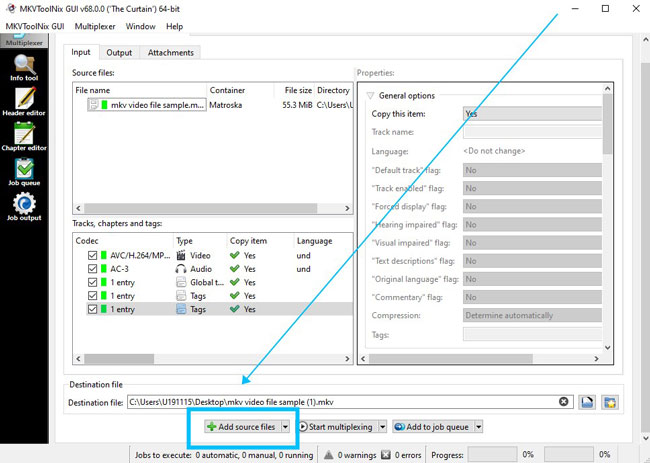Click the Audio headphones type icon

click(181, 269)
